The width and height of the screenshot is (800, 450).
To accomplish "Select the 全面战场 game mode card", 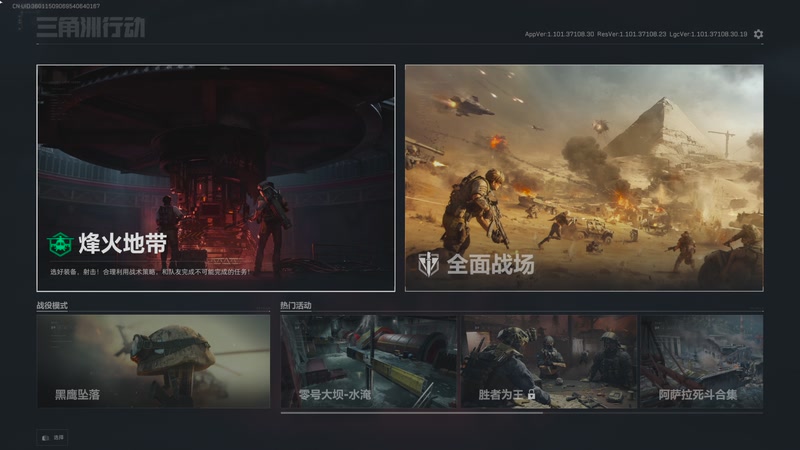I will tap(584, 178).
